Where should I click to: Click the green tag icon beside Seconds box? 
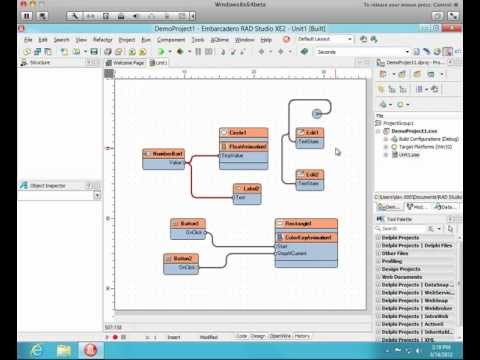pyautogui.click(x=304, y=52)
